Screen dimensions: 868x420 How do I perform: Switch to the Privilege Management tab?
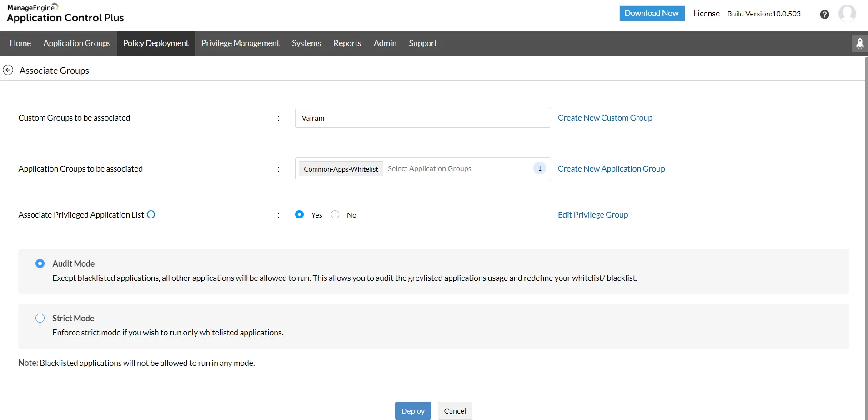[240, 43]
